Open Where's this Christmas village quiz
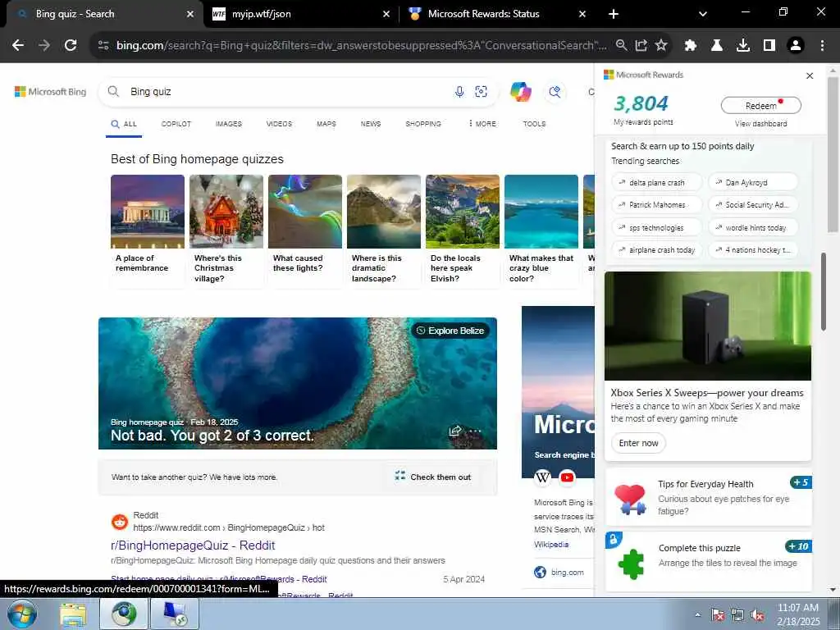Image resolution: width=840 pixels, height=630 pixels. point(226,231)
